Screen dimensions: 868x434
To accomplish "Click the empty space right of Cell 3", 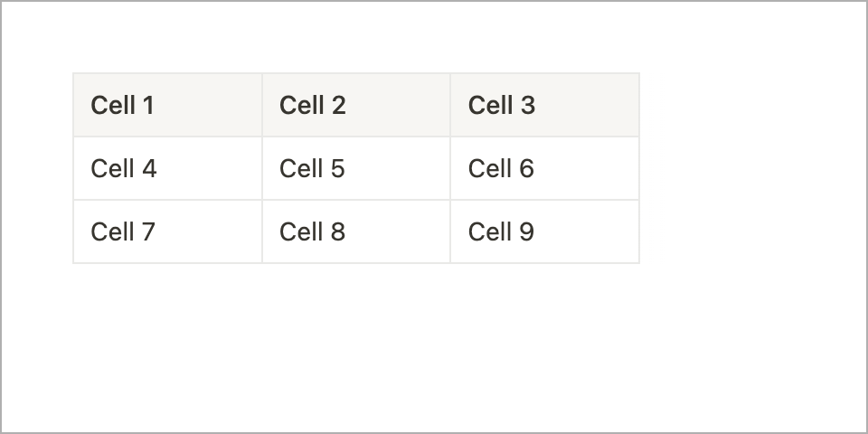I will tap(750, 106).
